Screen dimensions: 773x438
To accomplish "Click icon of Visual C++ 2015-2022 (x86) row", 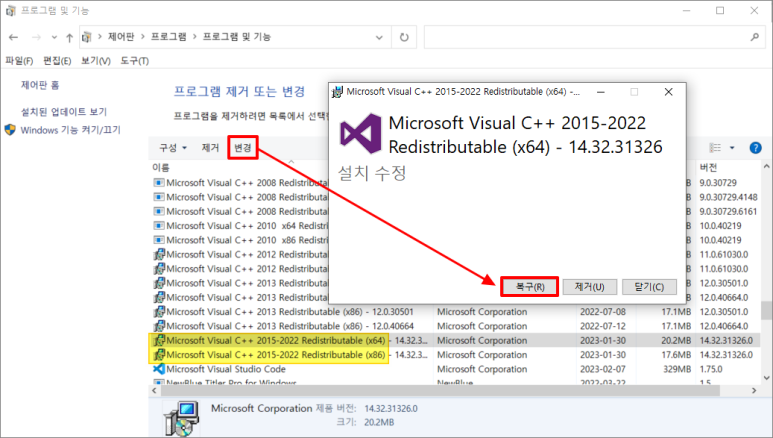I will tap(159, 355).
